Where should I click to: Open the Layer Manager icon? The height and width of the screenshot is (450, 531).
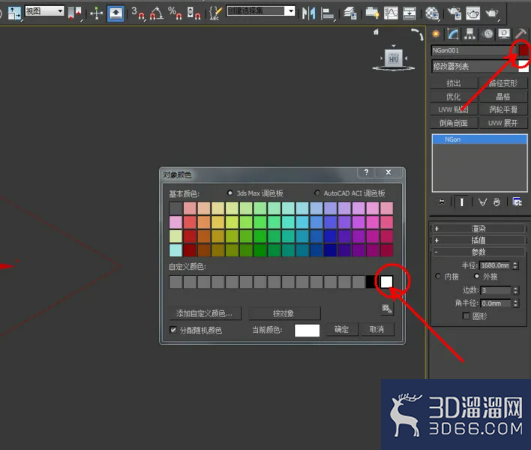pos(350,13)
